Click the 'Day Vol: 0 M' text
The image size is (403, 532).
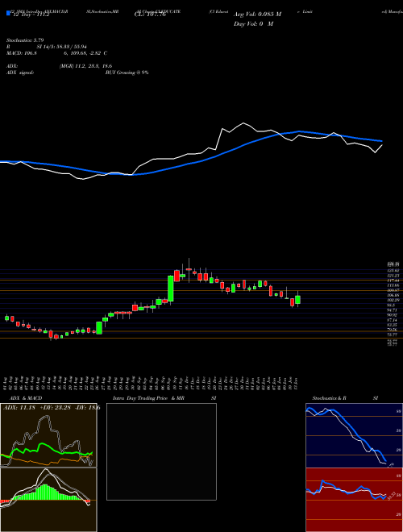(x=253, y=24)
